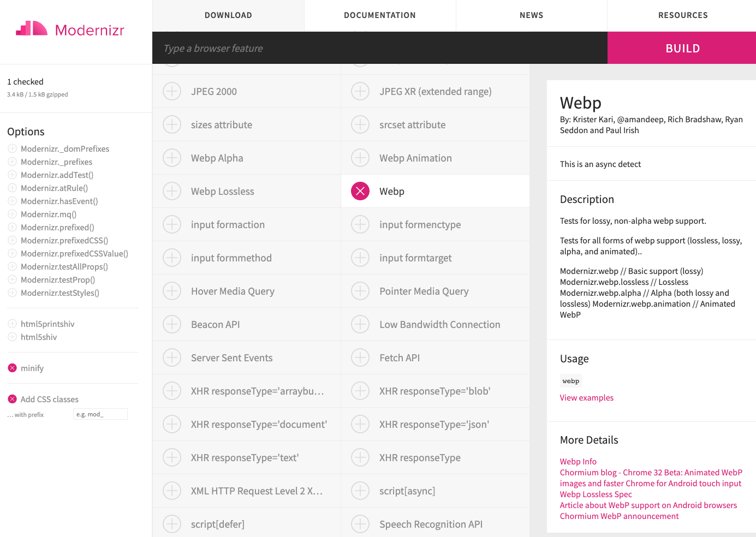Click the 'webp' usage code snippet

click(571, 381)
